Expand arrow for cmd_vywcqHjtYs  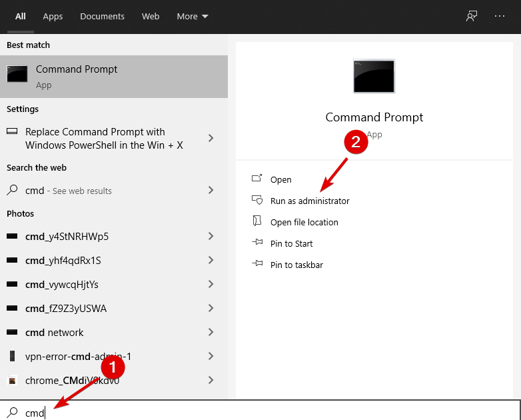211,284
